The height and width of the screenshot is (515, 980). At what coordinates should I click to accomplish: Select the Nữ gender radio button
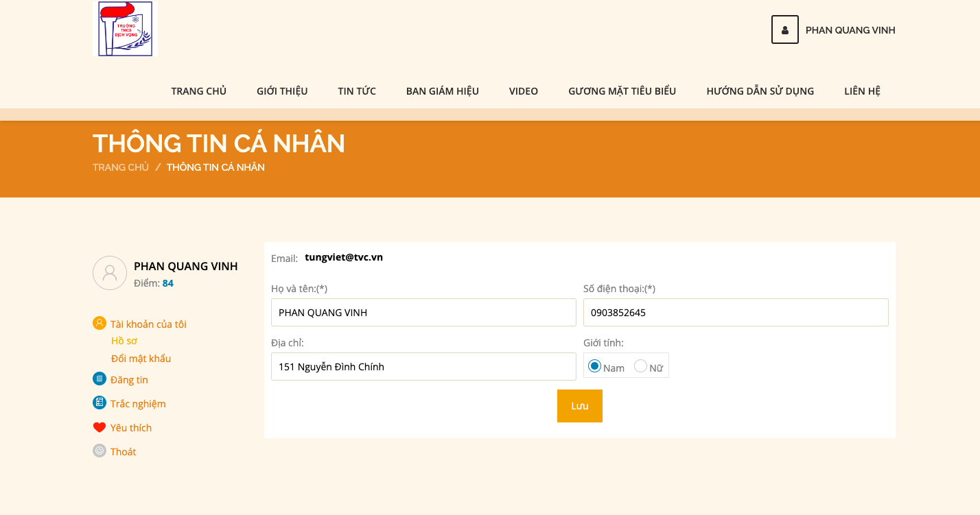(x=640, y=366)
